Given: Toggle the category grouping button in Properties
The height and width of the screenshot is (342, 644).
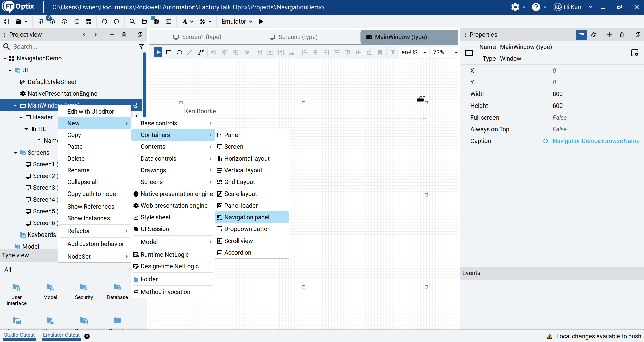Looking at the screenshot, I should 582,35.
